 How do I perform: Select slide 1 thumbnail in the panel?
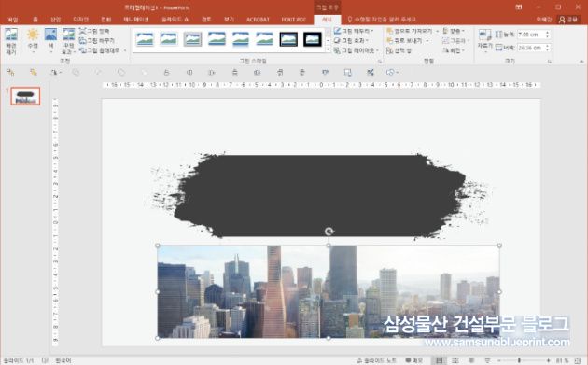coord(25,96)
